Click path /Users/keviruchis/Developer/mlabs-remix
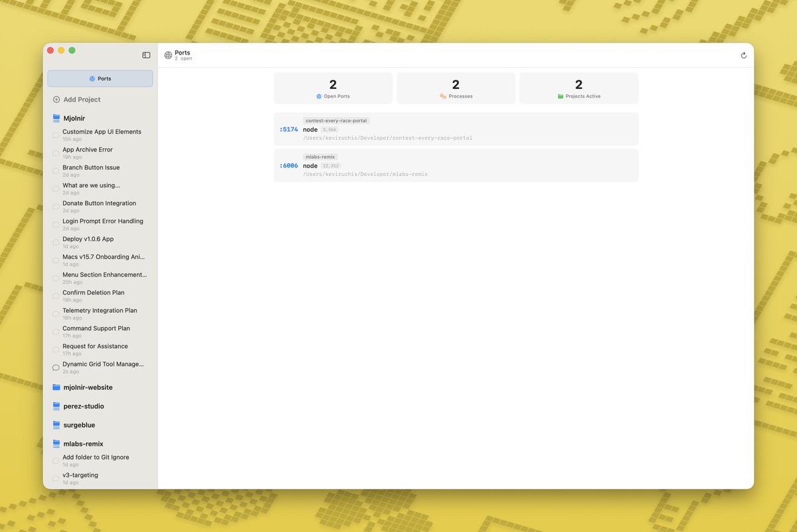The width and height of the screenshot is (797, 532). 365,174
